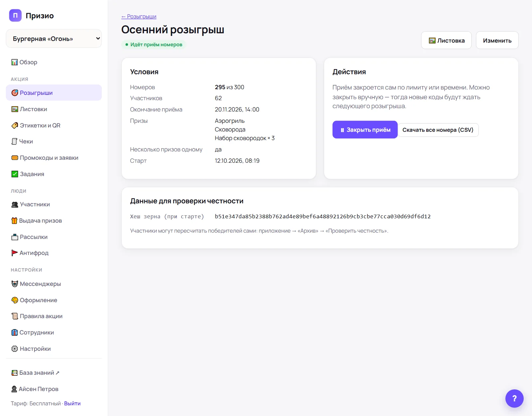The height and width of the screenshot is (416, 532).
Task: Click the Чеки receipt icon
Action: click(x=14, y=141)
